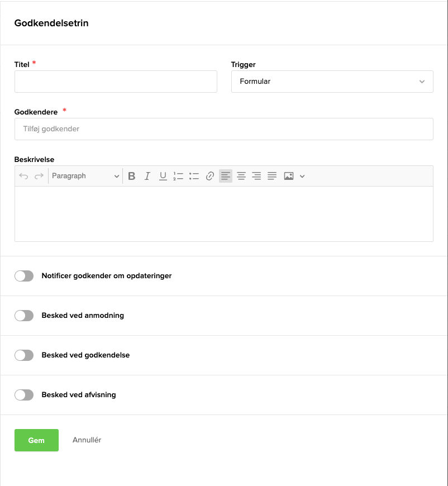Enable Notificer godkender om opdateringer switch

point(24,276)
